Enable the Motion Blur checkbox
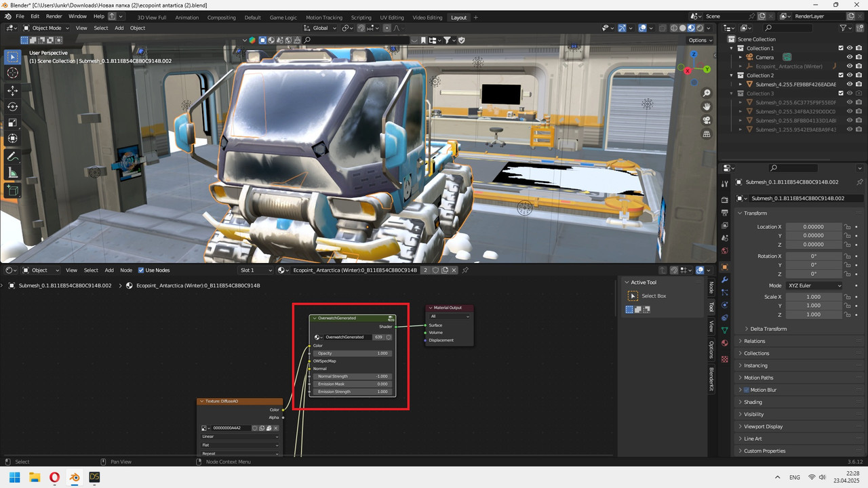868x488 pixels. 747,390
